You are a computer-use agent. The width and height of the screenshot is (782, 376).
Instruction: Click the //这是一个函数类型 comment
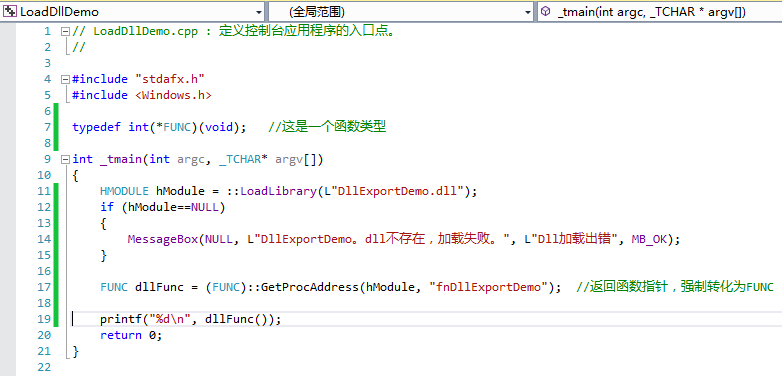[x=327, y=127]
